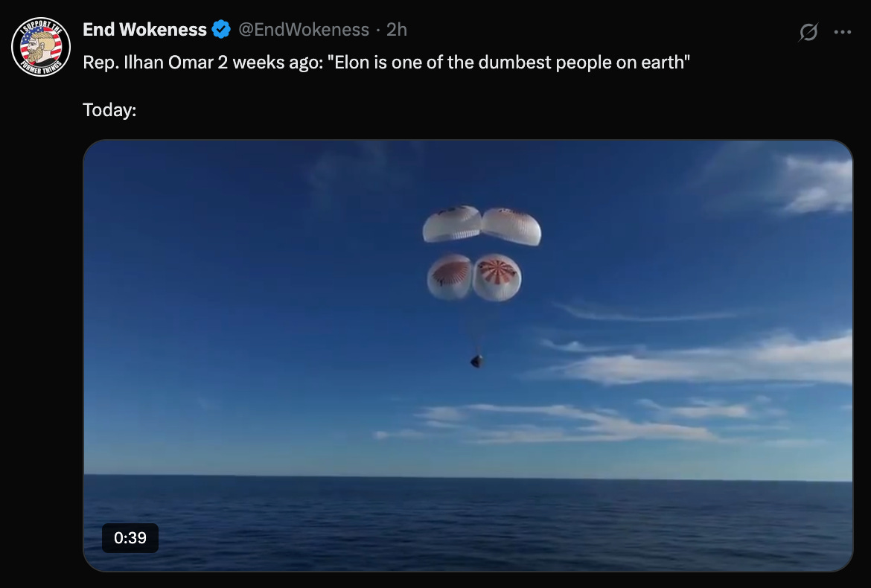Open the End Wokeness profile avatar
Viewport: 871px width, 588px height.
[x=40, y=47]
